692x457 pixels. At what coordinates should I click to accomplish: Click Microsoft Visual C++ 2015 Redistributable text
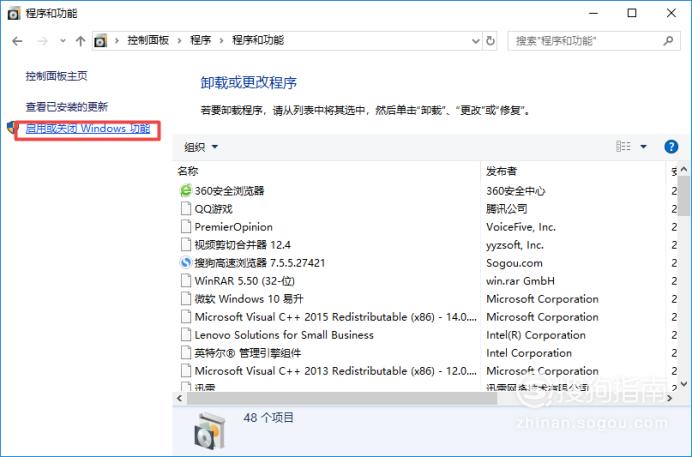(336, 317)
